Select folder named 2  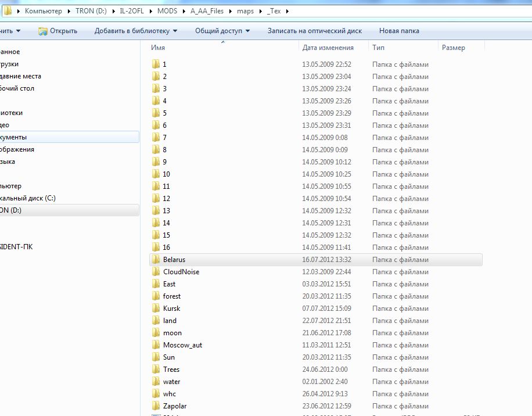[164, 76]
